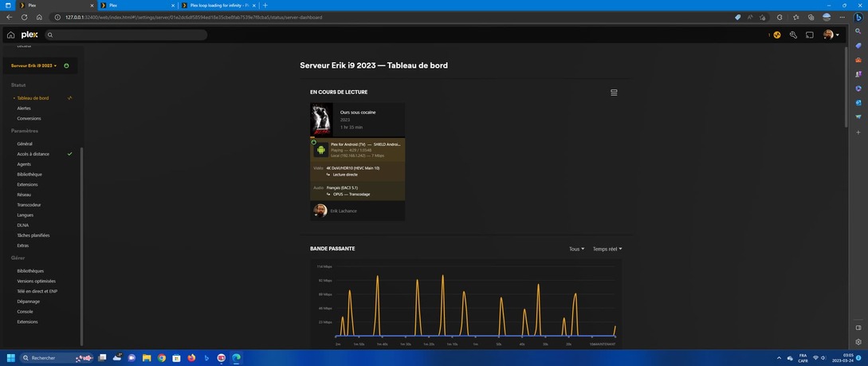
Task: Open Microsoft Store from the taskbar
Action: 176,358
